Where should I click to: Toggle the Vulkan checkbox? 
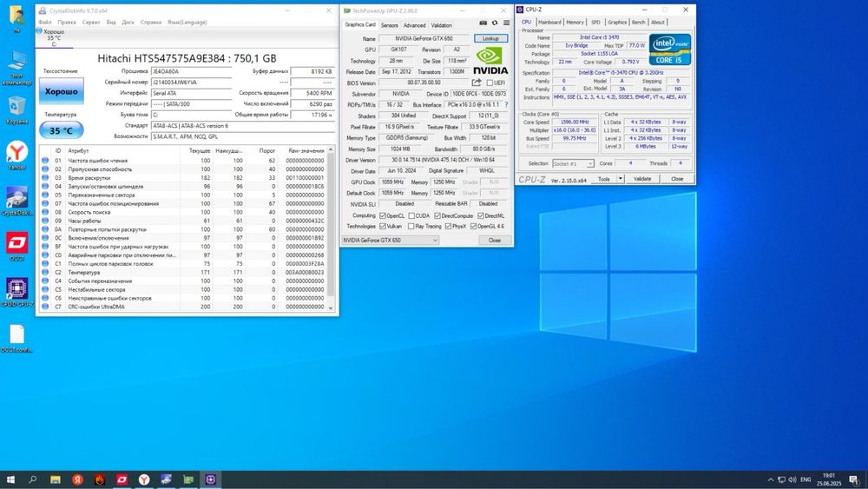pos(383,226)
